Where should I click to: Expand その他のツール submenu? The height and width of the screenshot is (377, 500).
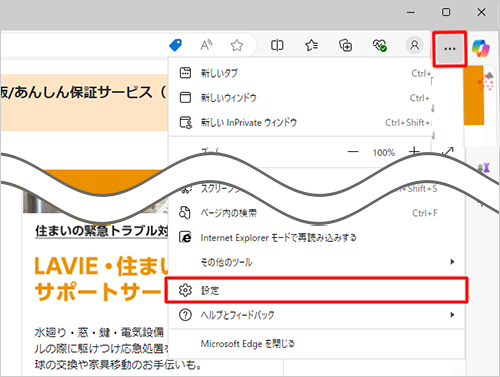[317, 262]
